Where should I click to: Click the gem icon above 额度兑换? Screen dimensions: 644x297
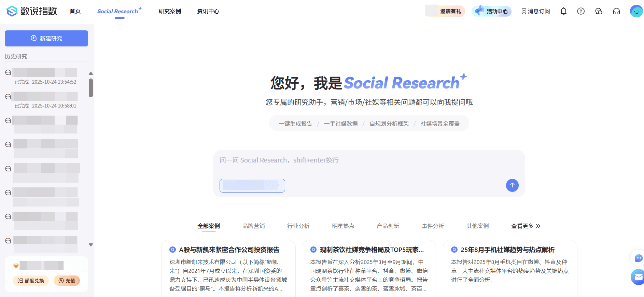(16, 266)
